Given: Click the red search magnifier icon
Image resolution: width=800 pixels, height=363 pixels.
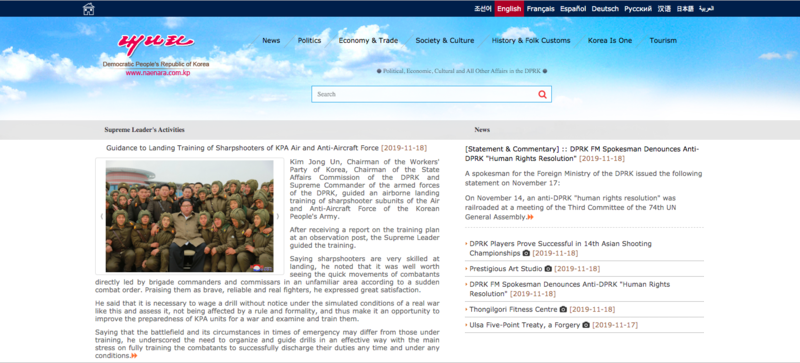Looking at the screenshot, I should 542,94.
